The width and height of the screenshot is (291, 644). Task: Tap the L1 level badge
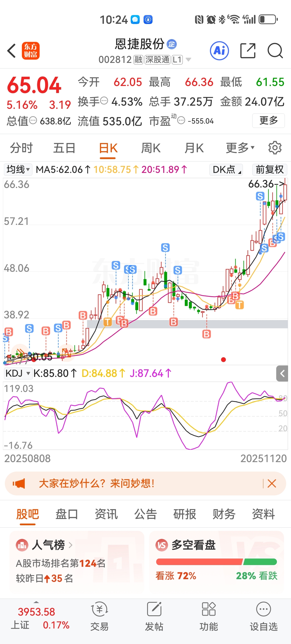point(177,60)
